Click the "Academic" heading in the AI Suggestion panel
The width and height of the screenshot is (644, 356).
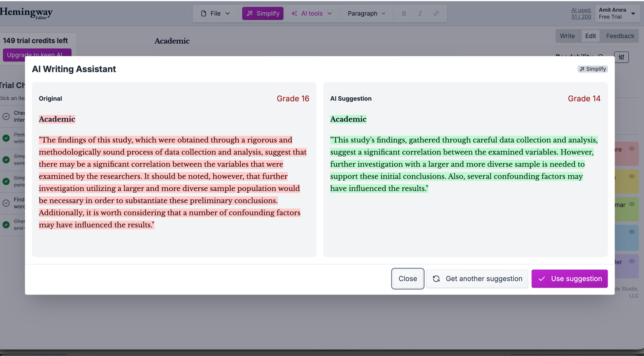349,119
